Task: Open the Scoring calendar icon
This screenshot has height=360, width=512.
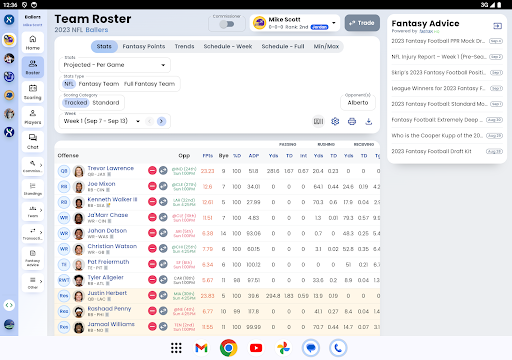Action: [33, 92]
